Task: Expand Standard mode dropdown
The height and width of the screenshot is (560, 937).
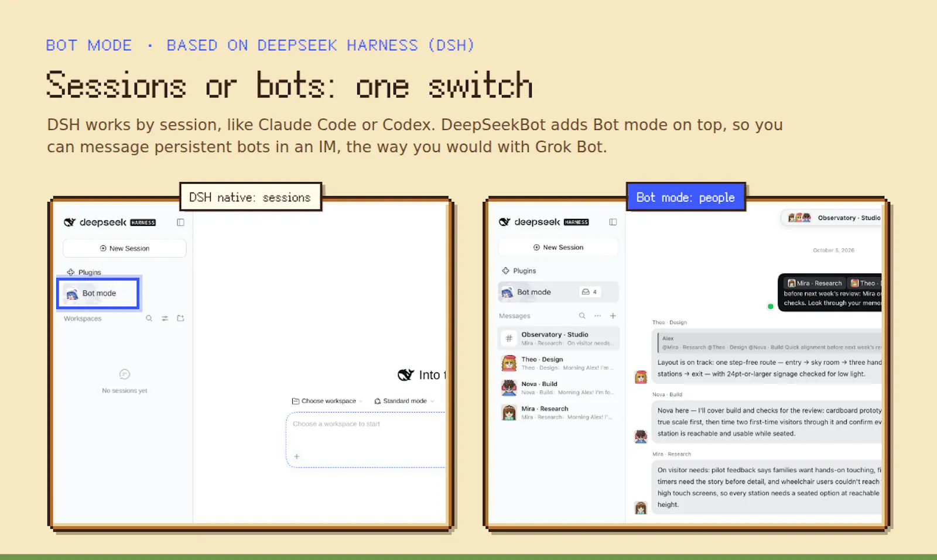Action: point(404,401)
